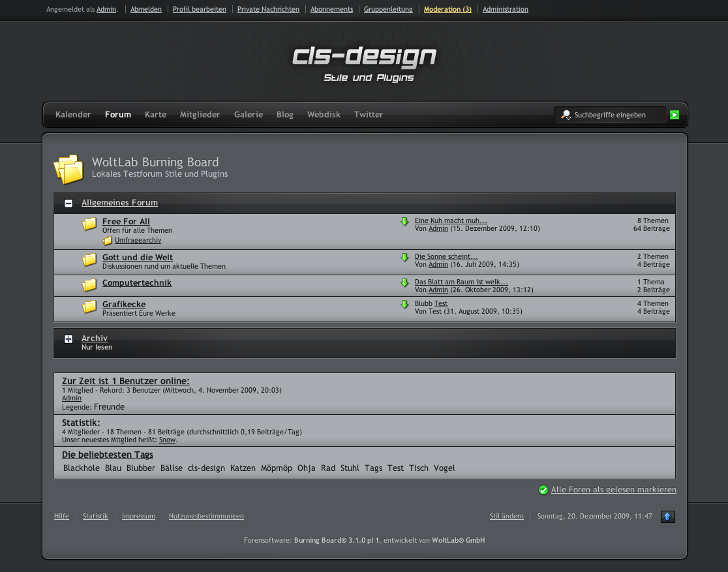Viewport: 728px width, 572px height.
Task: Mark all forums read via green checkmark link
Action: [x=613, y=490]
